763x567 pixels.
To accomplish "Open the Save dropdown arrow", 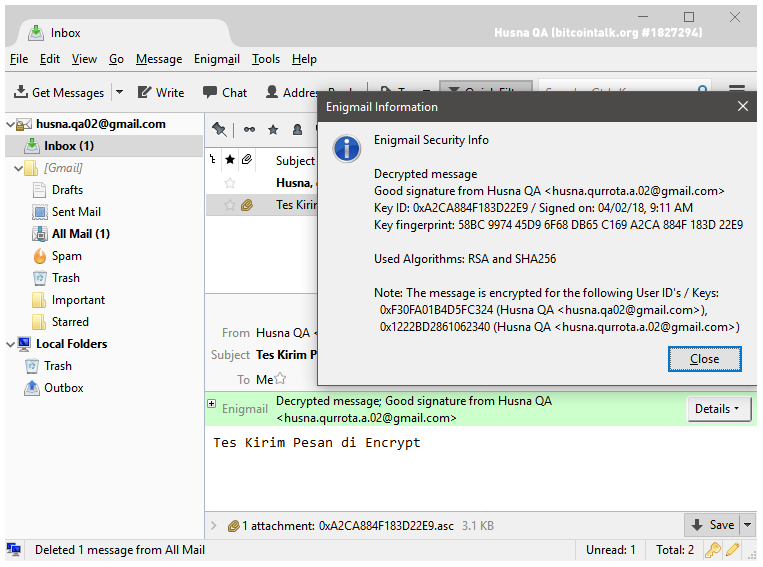I will (748, 525).
